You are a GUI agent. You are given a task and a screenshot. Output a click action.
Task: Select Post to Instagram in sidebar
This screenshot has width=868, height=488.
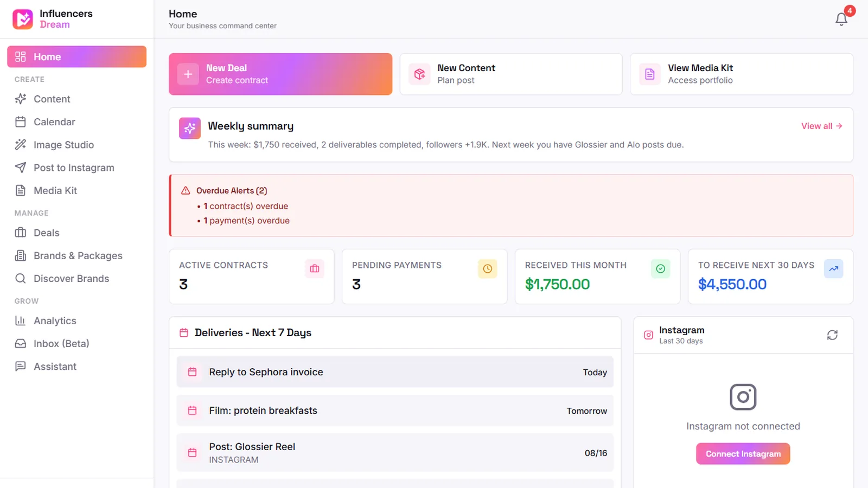76,168
